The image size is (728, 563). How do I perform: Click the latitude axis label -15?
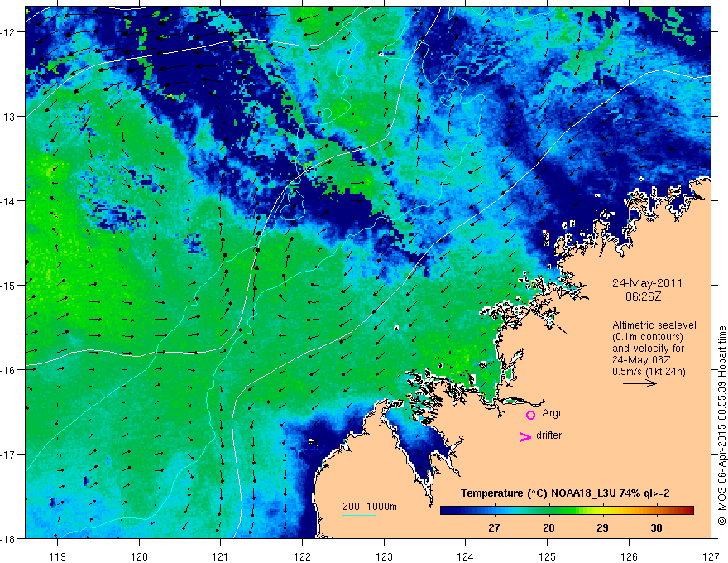(x=8, y=286)
